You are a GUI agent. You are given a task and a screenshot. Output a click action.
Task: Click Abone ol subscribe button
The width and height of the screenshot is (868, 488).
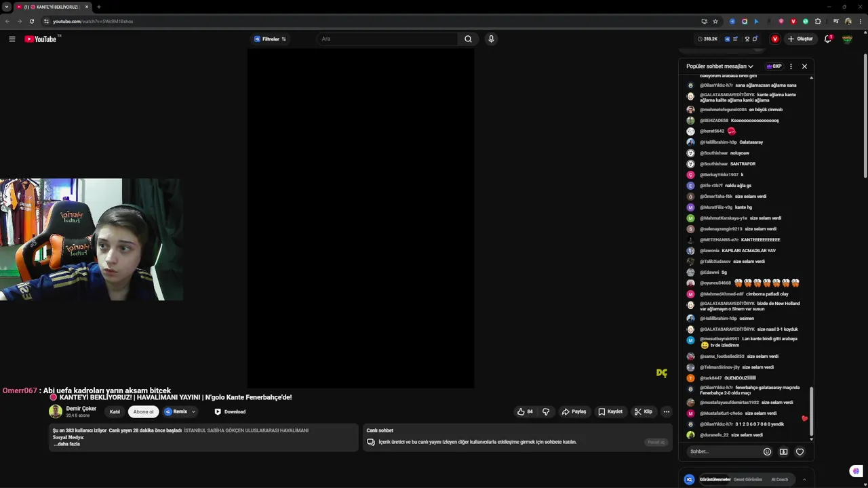(x=143, y=411)
